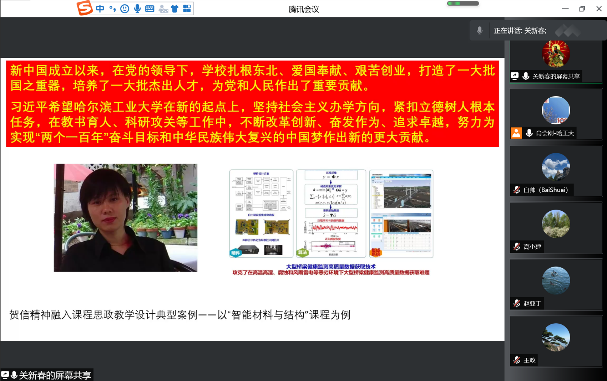Open the Sogou skin shirt icon
The image size is (607, 381).
coord(175,9)
